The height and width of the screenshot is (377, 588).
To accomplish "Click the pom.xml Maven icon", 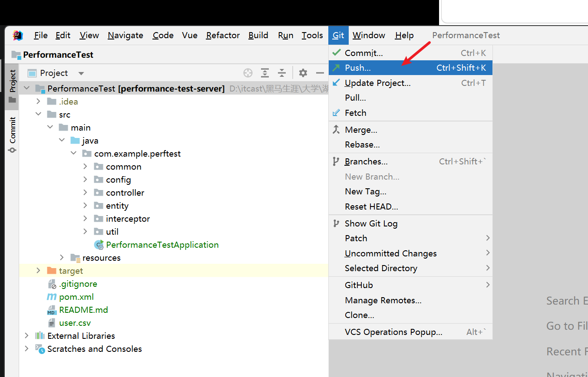I will pyautogui.click(x=52, y=297).
